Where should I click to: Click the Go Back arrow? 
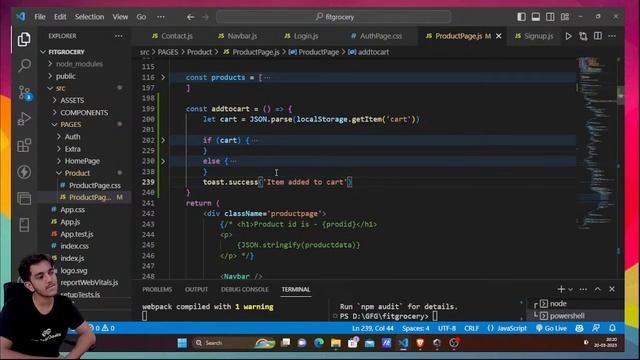click(190, 17)
